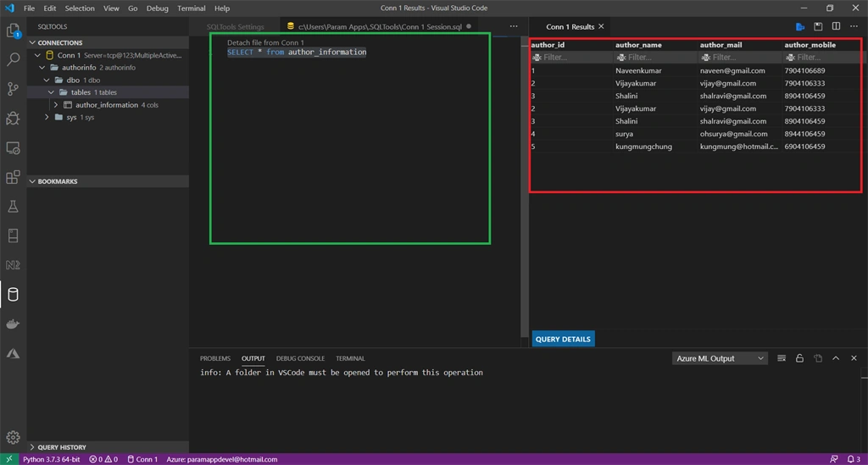Click the feedback icon in status bar

834,459
